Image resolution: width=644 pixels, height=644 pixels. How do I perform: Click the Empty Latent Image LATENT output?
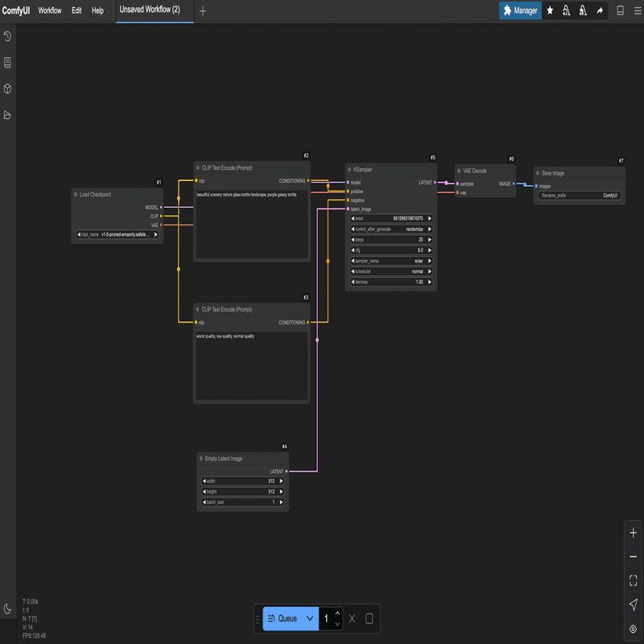tap(287, 472)
